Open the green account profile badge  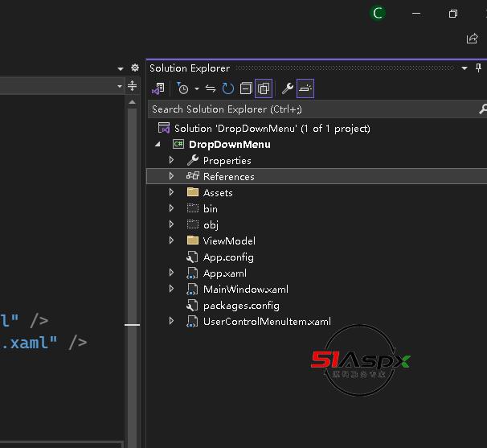tap(378, 13)
